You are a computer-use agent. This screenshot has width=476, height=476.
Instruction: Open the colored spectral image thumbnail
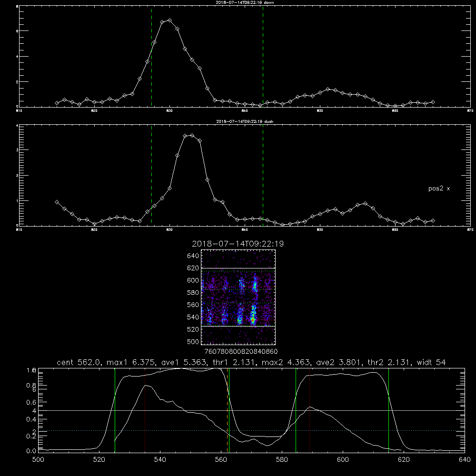[238, 297]
